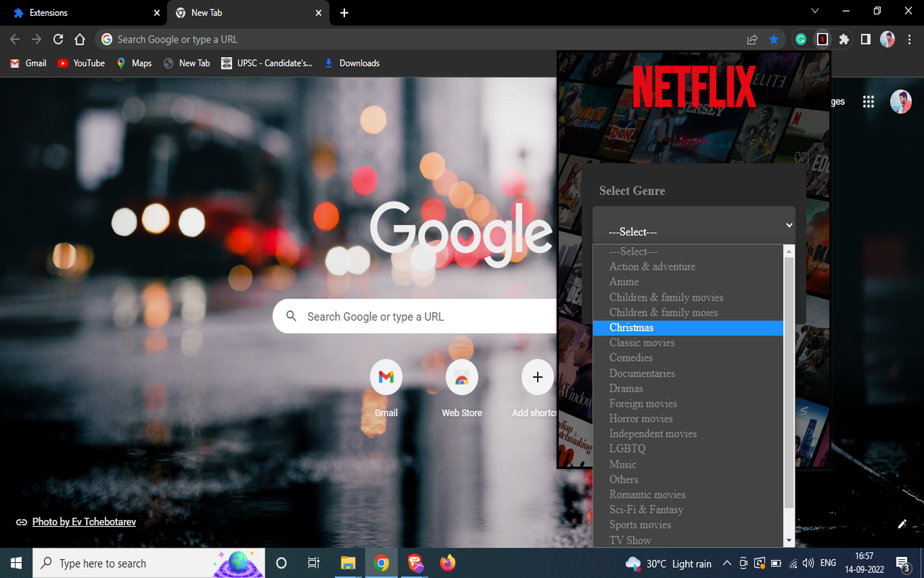Click the Photo by Ev Tchebotarev link
Screen dimensions: 924x578
click(x=84, y=522)
